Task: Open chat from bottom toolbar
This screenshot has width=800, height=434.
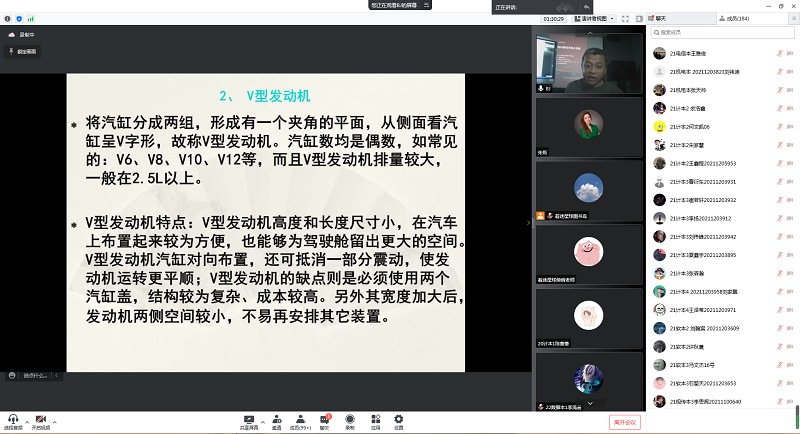Action: pyautogui.click(x=324, y=422)
